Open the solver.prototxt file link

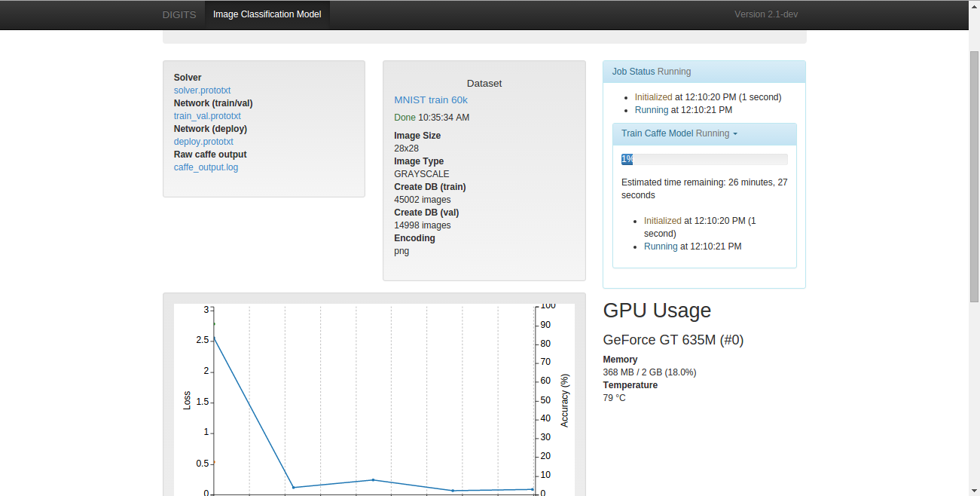[202, 90]
